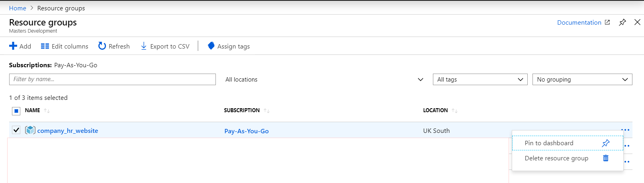The image size is (644, 183).
Task: Open the All tags dropdown
Action: 480,80
